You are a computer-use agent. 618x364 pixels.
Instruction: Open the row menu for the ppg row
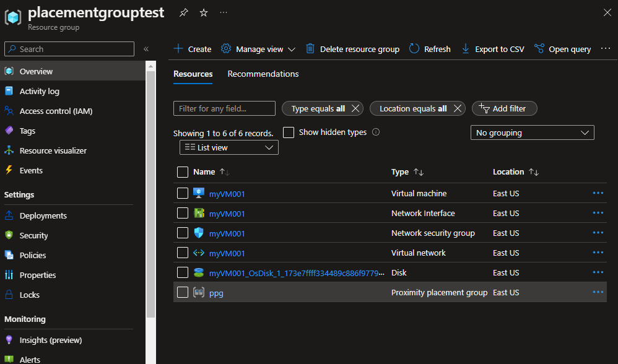pos(598,292)
